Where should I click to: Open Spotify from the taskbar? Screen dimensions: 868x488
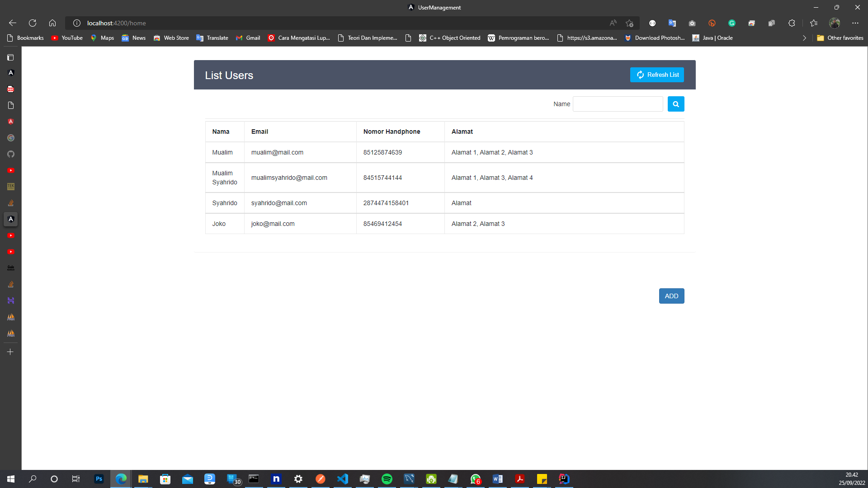[387, 479]
